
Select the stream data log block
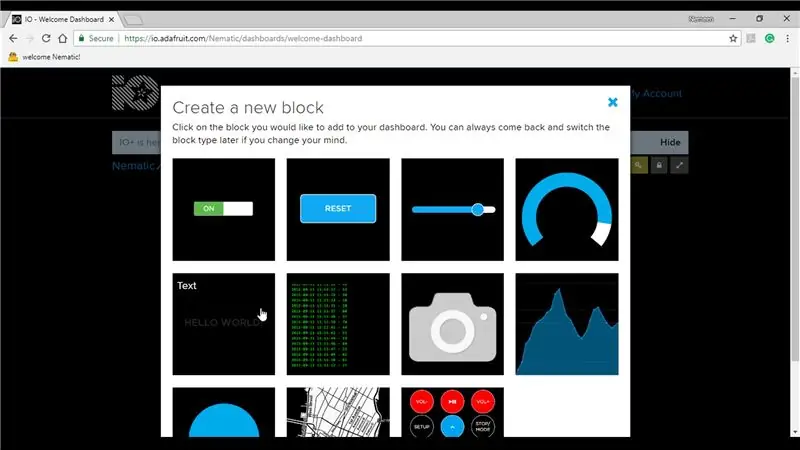pos(338,324)
